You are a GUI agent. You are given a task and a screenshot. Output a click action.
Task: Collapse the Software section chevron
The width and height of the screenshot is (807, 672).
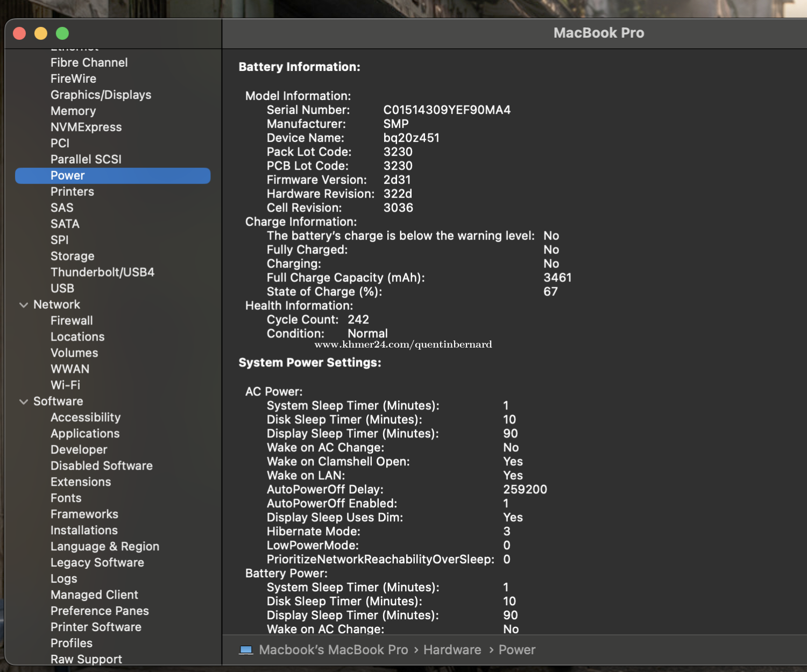coord(24,402)
